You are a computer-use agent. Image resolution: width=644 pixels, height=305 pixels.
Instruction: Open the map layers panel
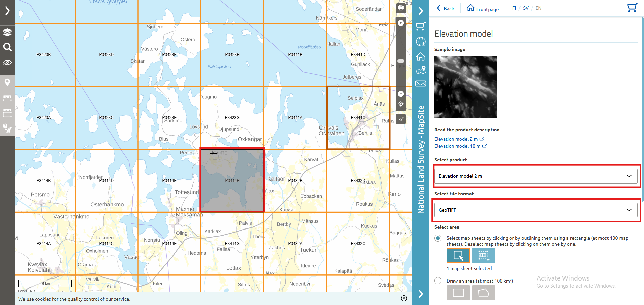7,32
